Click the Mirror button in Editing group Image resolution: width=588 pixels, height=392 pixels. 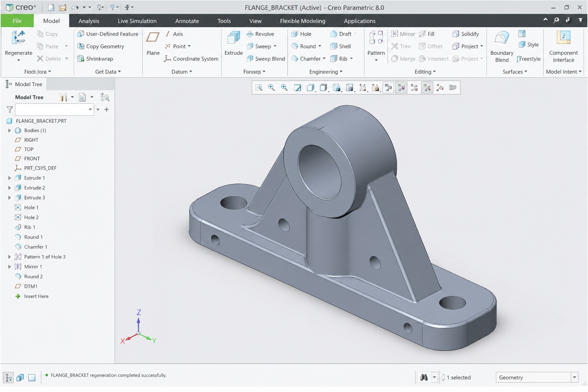point(403,34)
